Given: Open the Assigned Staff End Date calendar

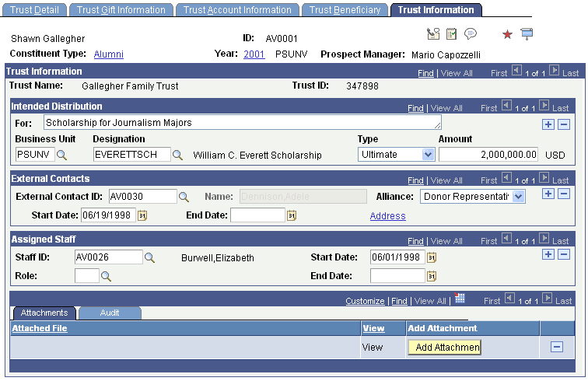Looking at the screenshot, I should (x=432, y=276).
